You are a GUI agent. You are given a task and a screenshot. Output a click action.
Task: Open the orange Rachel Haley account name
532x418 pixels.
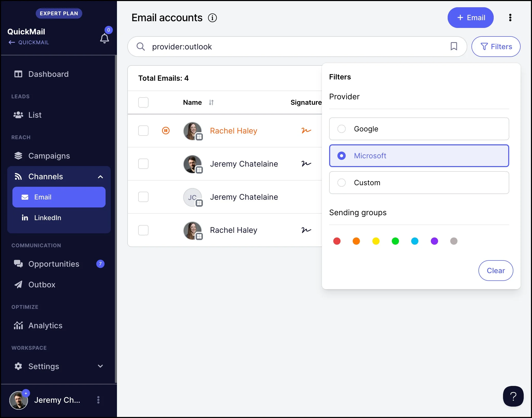[233, 131]
